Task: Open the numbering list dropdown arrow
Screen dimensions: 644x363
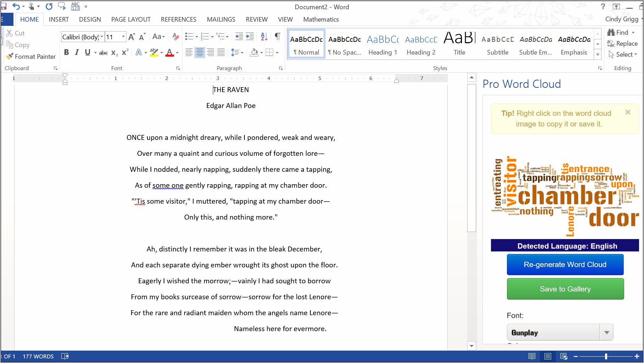Action: tap(212, 36)
